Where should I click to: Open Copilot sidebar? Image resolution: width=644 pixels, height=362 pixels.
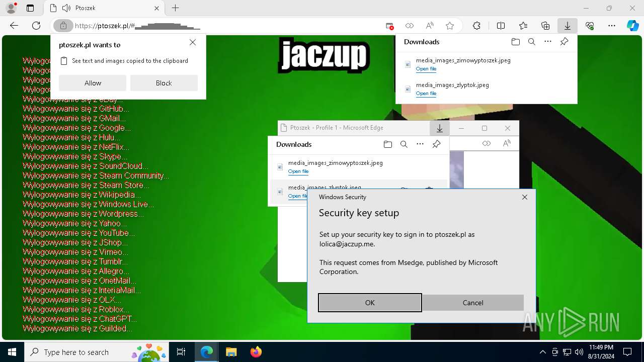(632, 26)
